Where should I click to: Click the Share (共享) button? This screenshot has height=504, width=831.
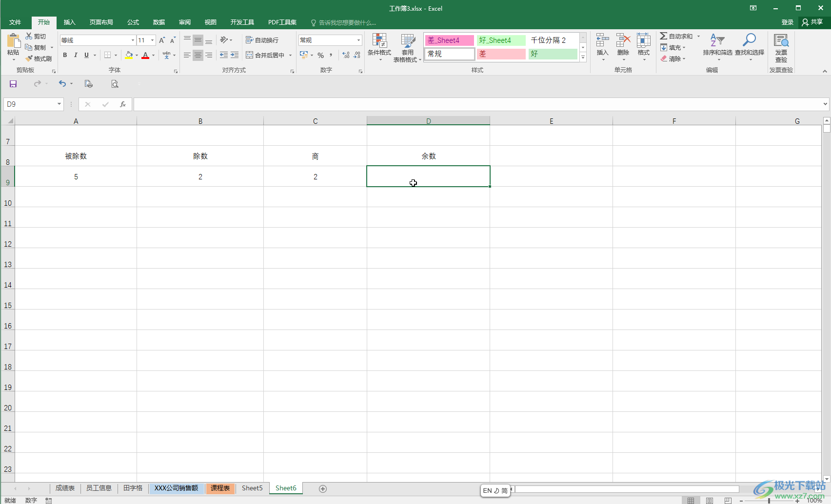tap(812, 22)
